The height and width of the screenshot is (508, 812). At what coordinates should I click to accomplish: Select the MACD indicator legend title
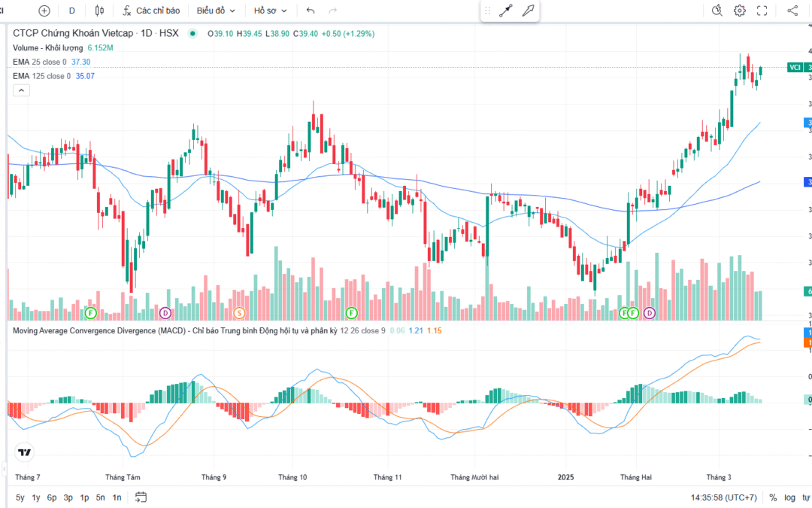coord(175,330)
